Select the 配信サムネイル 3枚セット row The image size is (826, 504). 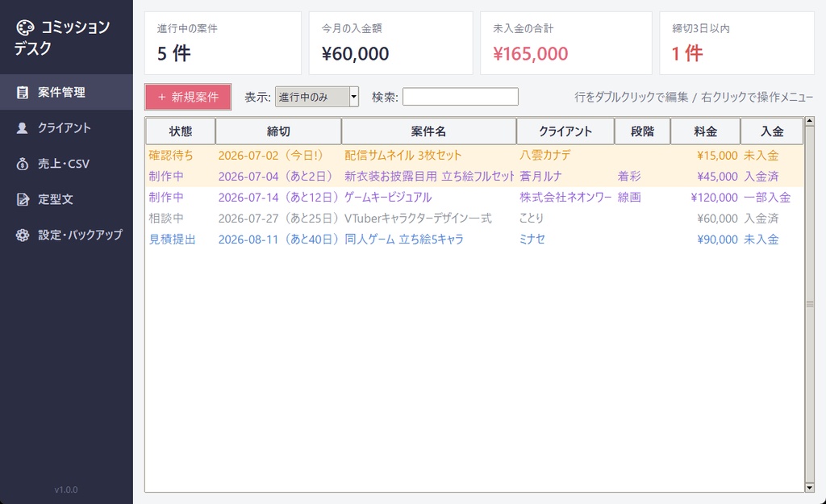(x=474, y=156)
